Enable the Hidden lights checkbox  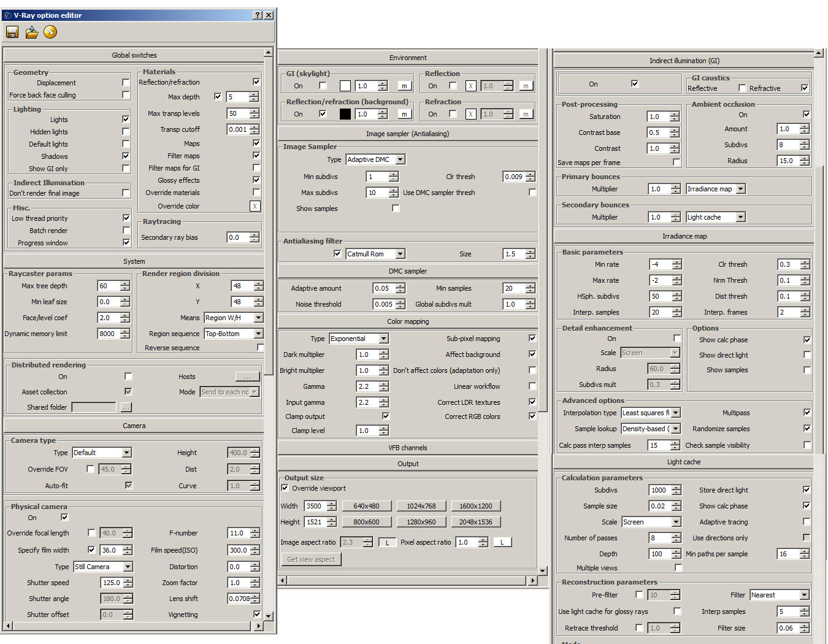[x=126, y=131]
